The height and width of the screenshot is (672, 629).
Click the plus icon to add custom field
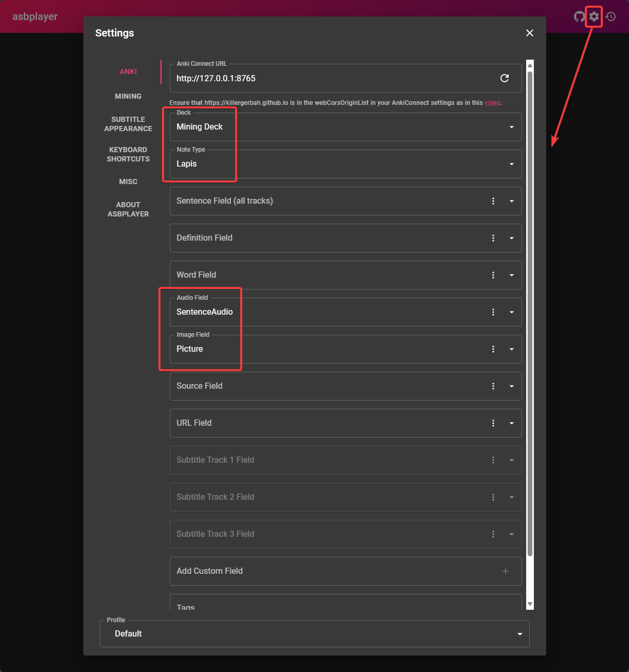pyautogui.click(x=506, y=571)
